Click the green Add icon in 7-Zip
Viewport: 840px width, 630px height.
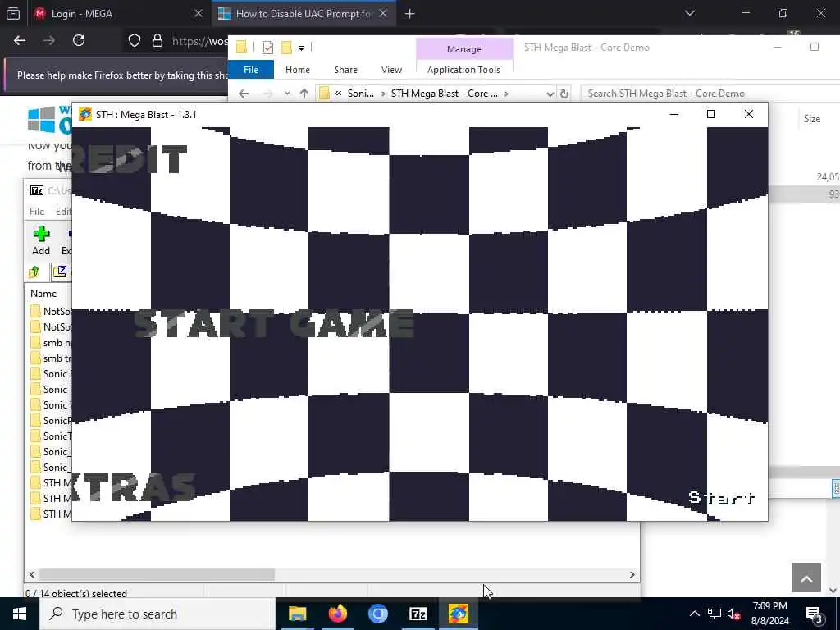41,234
